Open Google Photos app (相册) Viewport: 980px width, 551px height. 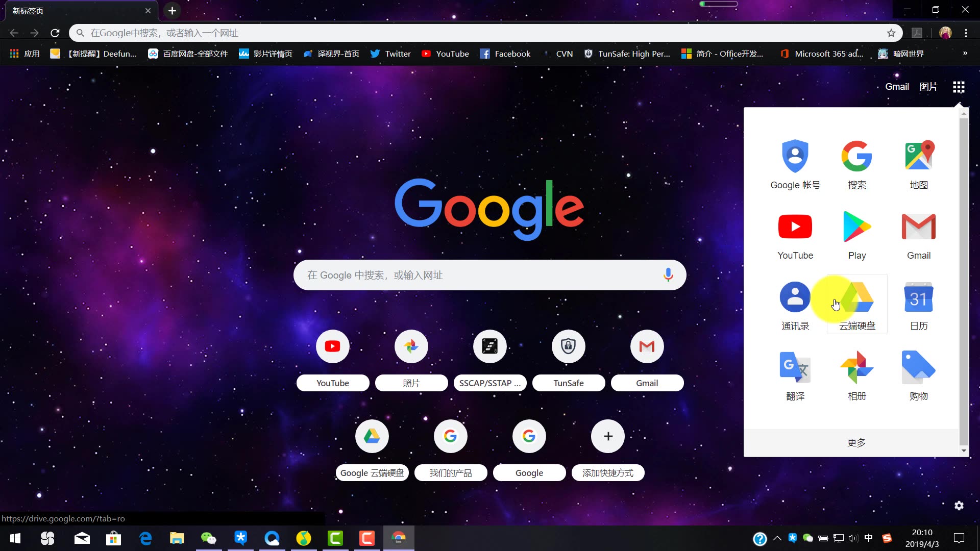[x=857, y=375]
